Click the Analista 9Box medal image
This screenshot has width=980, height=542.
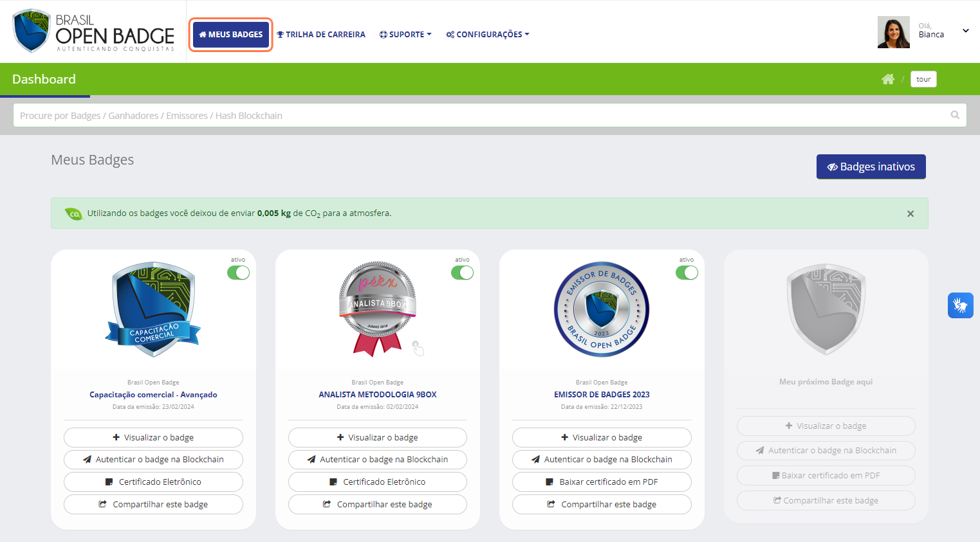(378, 309)
